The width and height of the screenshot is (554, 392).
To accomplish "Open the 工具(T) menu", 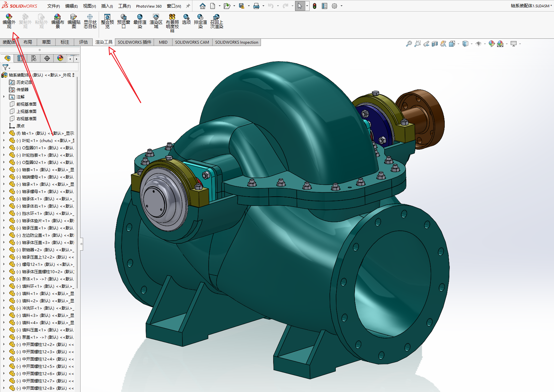I will pyautogui.click(x=125, y=6).
